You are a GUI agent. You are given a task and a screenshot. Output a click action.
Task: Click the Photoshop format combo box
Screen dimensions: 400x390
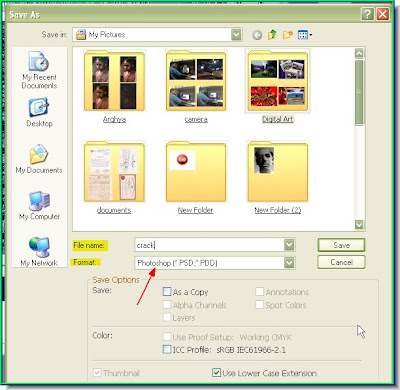[215, 263]
